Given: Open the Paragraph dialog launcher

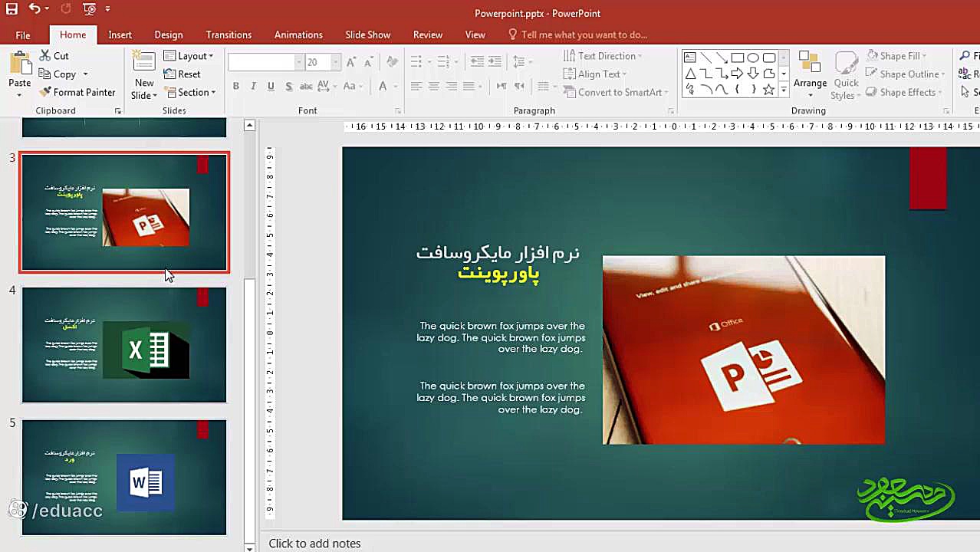Looking at the screenshot, I should pos(671,111).
